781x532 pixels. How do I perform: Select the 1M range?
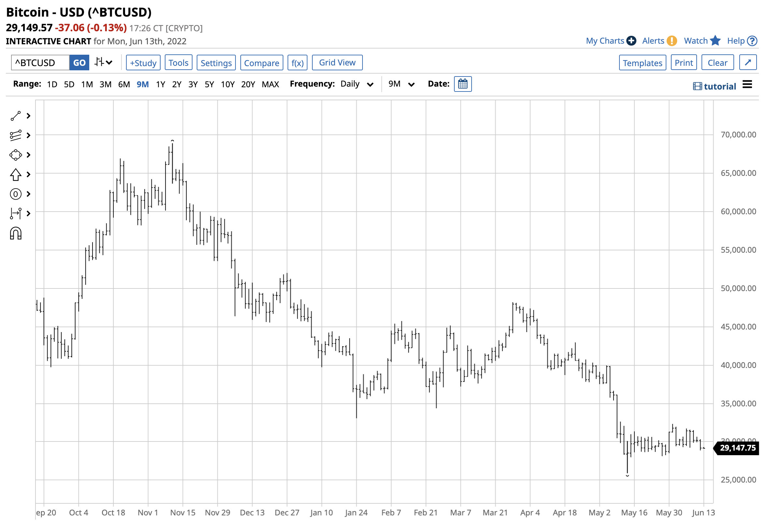pos(87,84)
